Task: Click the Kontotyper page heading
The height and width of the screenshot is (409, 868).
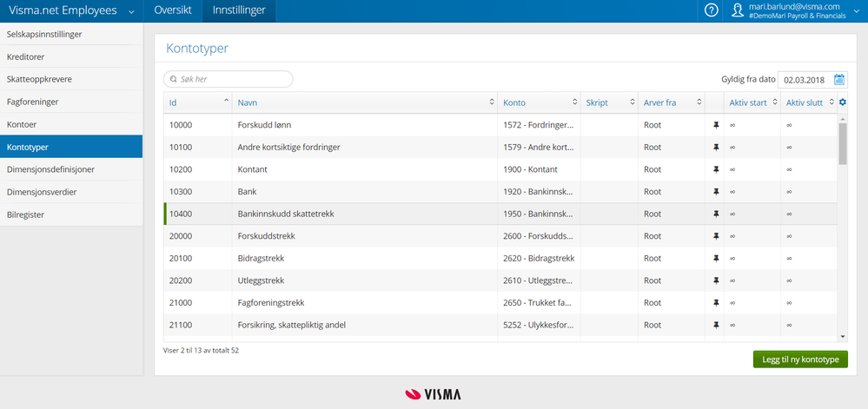Action: (x=197, y=49)
